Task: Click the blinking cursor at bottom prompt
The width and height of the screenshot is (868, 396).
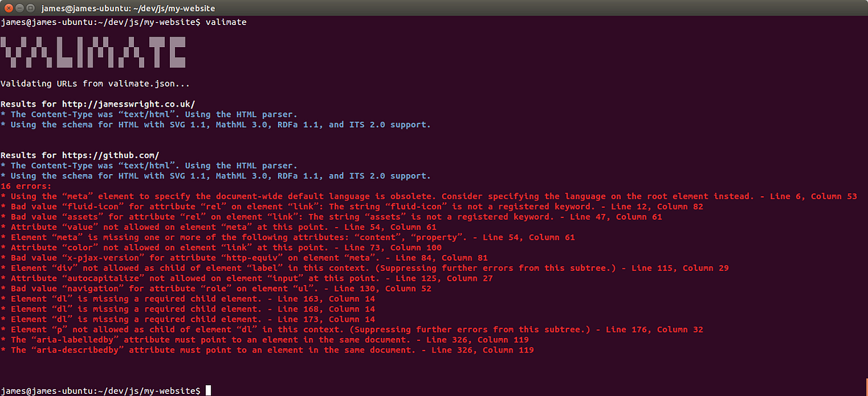Action: tap(208, 390)
